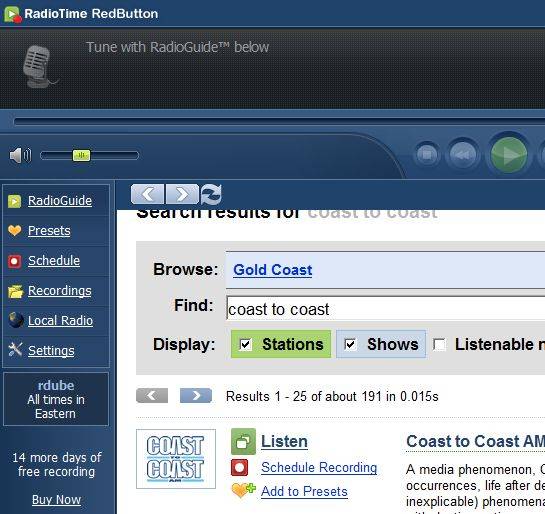Screen dimensions: 545x514
Task: Toggle the Listenable checkbox
Action: [439, 344]
